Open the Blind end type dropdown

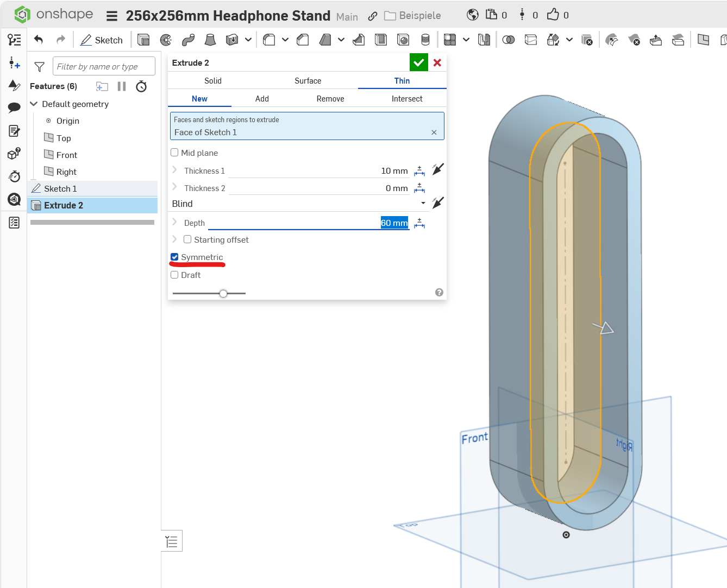pyautogui.click(x=299, y=204)
